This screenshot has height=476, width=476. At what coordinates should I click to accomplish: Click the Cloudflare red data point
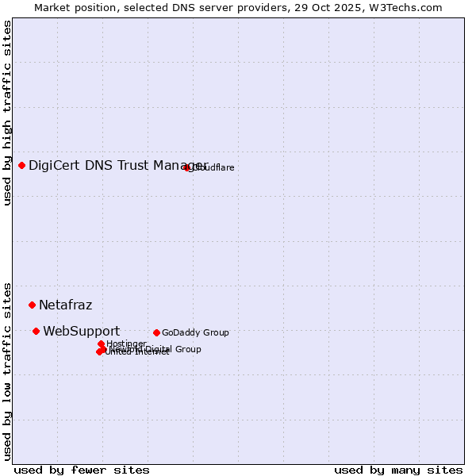(x=187, y=167)
